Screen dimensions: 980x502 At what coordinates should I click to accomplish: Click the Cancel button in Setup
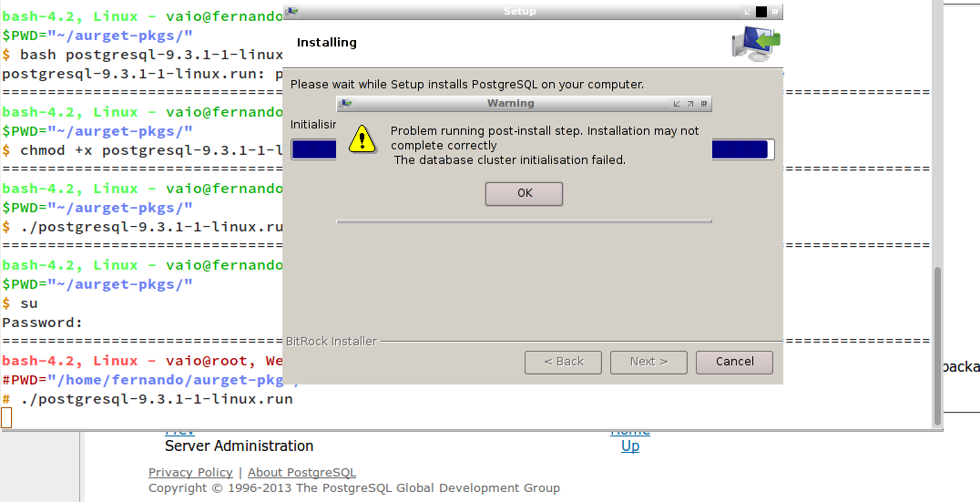tap(734, 362)
